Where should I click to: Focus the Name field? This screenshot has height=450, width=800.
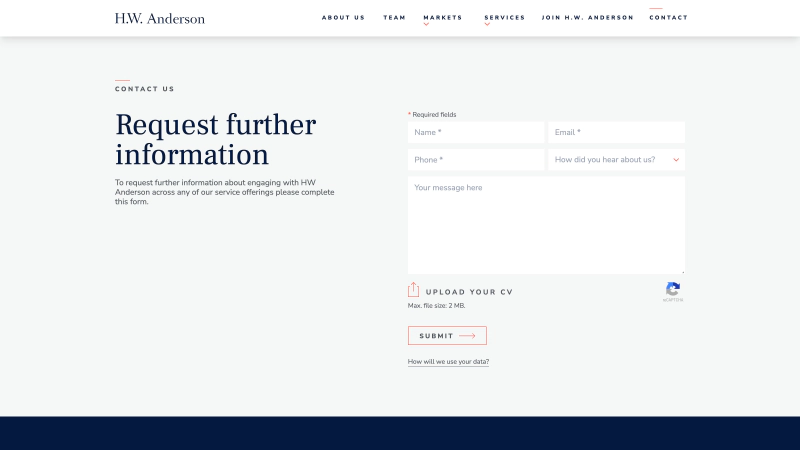(x=476, y=132)
